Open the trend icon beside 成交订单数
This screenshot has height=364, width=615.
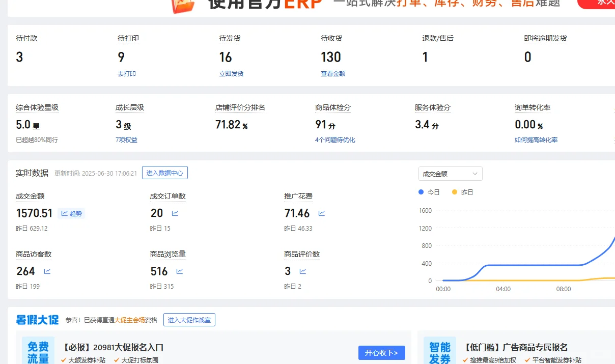tap(174, 213)
